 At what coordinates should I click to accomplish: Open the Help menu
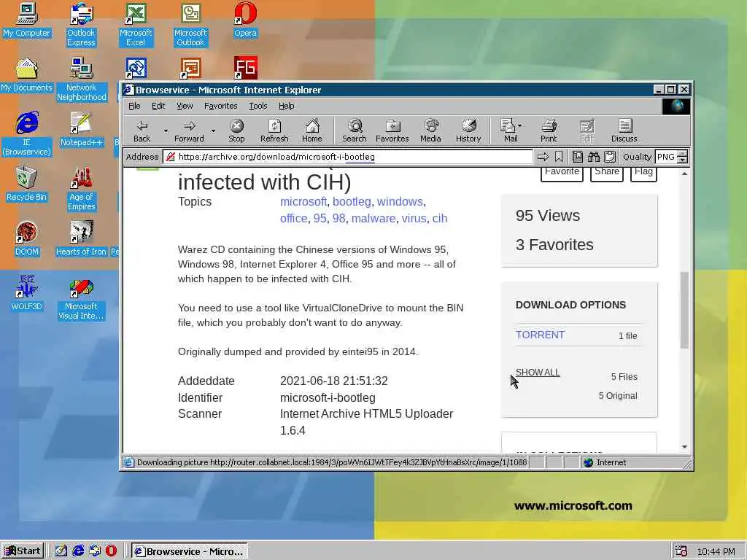pyautogui.click(x=286, y=106)
